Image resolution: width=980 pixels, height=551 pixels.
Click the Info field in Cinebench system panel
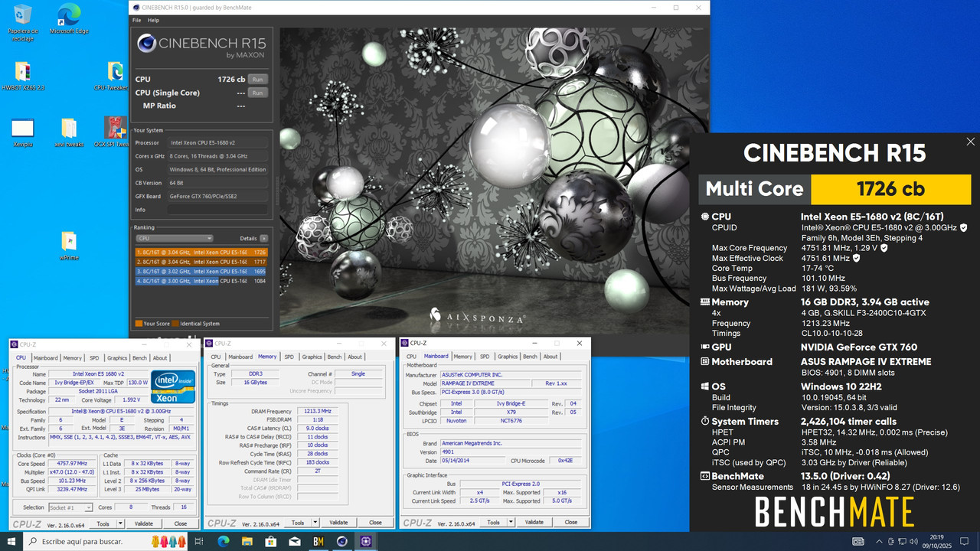coord(218,210)
